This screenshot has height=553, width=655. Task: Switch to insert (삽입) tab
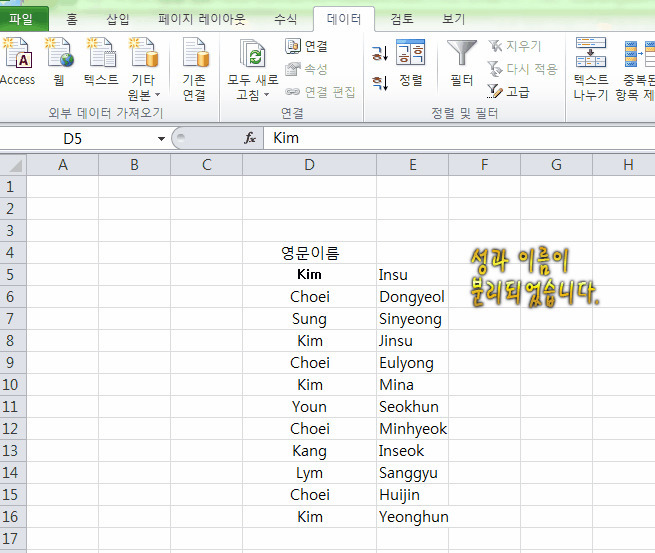(118, 19)
